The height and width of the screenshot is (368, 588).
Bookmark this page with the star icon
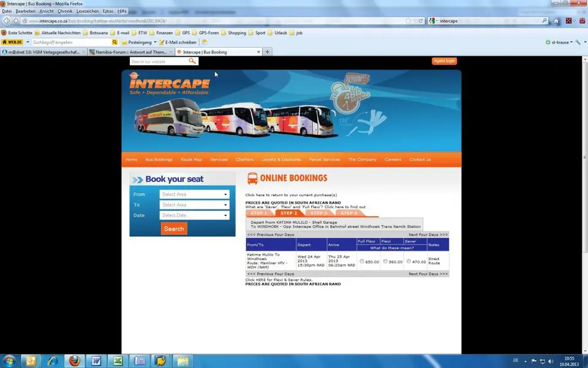[408, 21]
